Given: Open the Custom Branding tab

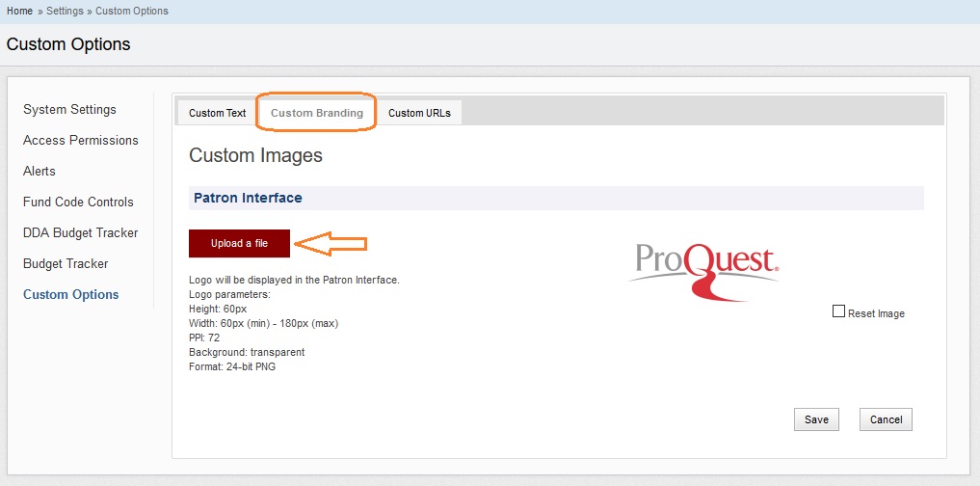Looking at the screenshot, I should coord(316,113).
